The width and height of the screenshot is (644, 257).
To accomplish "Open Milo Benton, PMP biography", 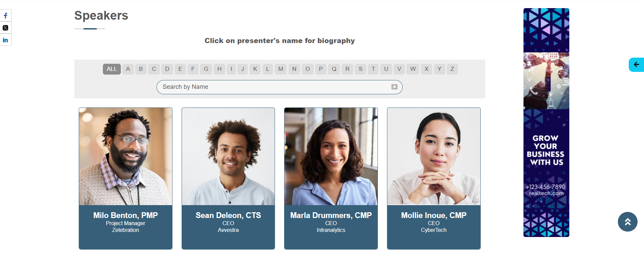I will [126, 215].
